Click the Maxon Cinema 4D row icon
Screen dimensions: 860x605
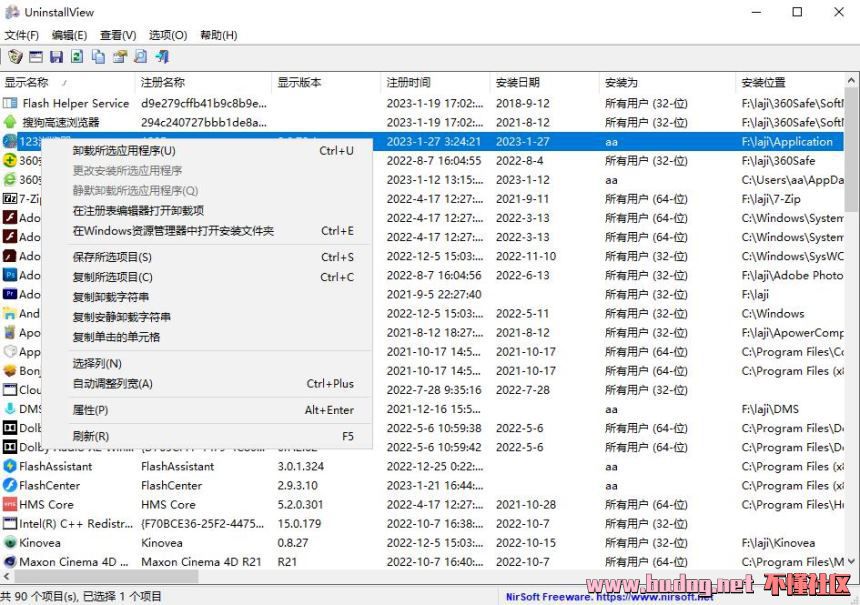point(10,562)
